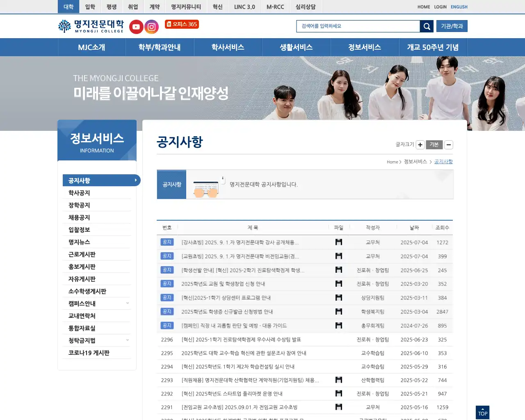Screen dimensions: 525x420
Task: Open the YouTube channel icon
Action: [136, 27]
